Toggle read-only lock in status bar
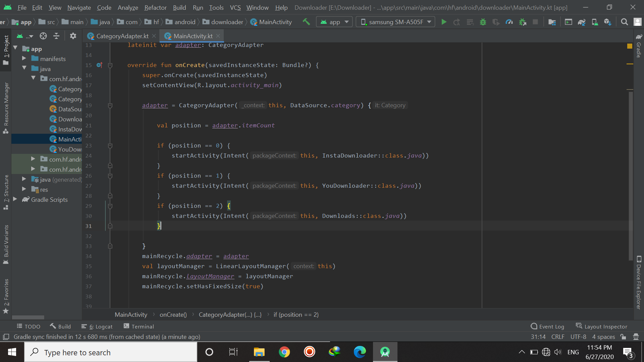 coord(623,337)
